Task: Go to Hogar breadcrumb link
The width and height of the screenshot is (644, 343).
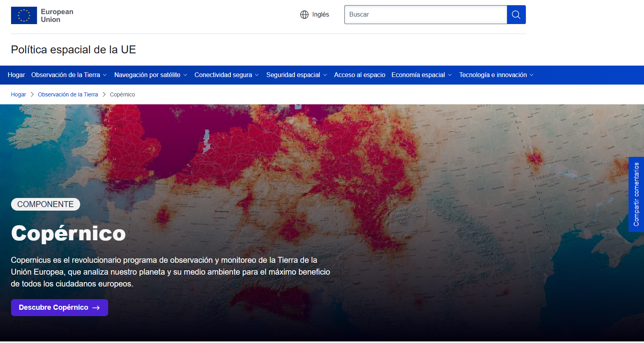Action: (18, 94)
